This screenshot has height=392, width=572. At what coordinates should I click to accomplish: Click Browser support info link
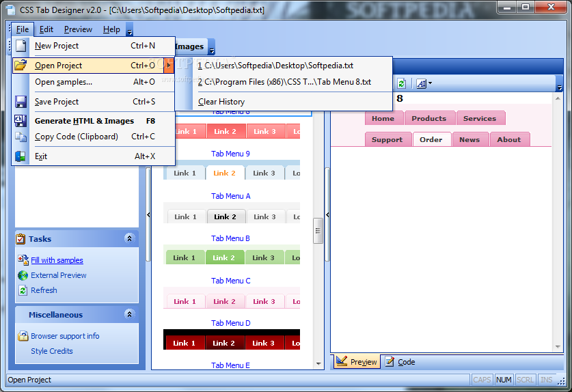coord(65,336)
